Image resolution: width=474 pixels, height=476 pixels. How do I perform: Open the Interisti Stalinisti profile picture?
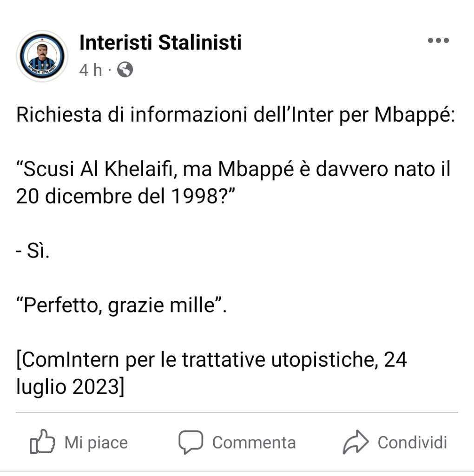pos(42,56)
